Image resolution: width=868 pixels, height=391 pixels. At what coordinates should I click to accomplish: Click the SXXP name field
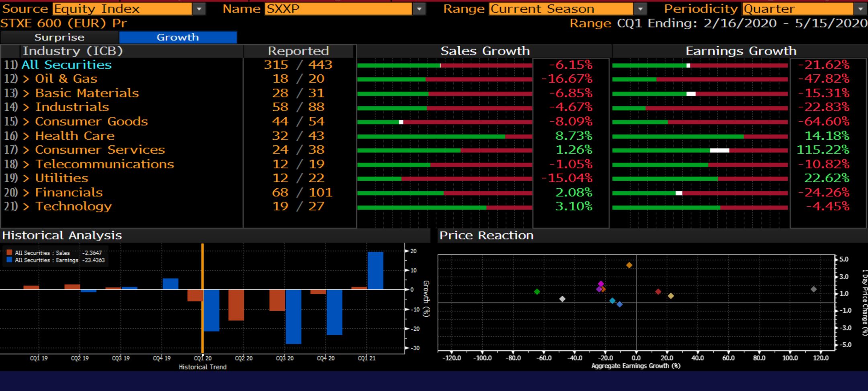(338, 8)
